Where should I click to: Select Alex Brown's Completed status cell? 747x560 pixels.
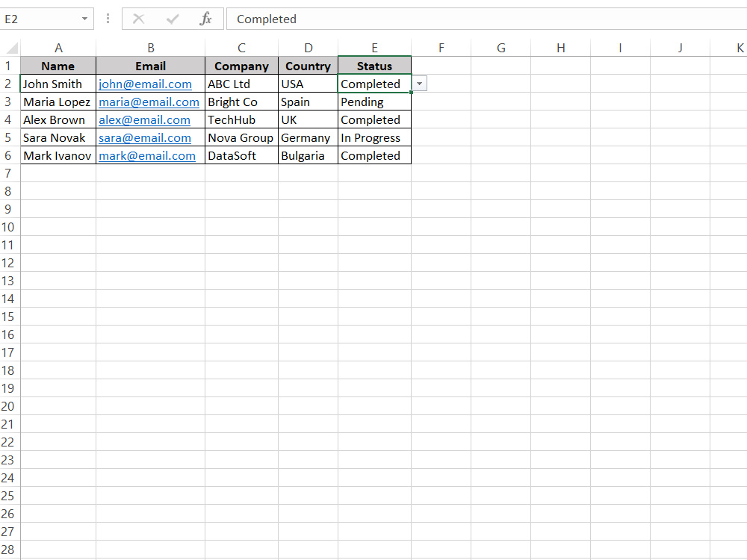click(374, 120)
